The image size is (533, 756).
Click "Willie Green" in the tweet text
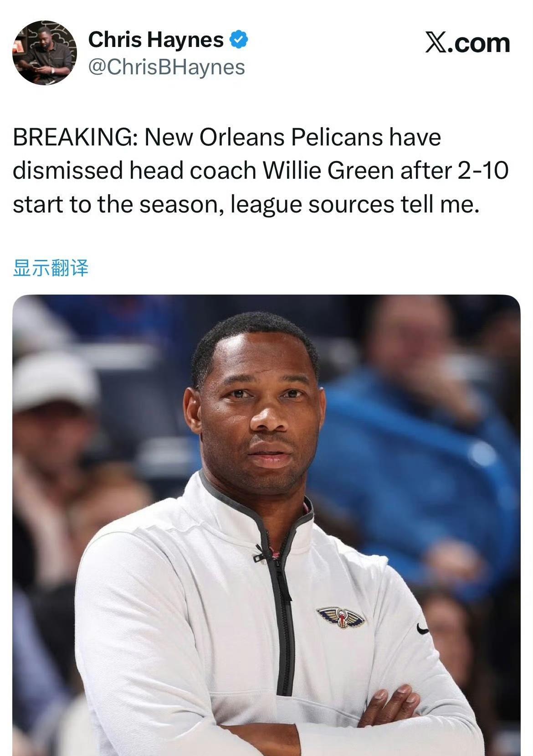coord(328,171)
